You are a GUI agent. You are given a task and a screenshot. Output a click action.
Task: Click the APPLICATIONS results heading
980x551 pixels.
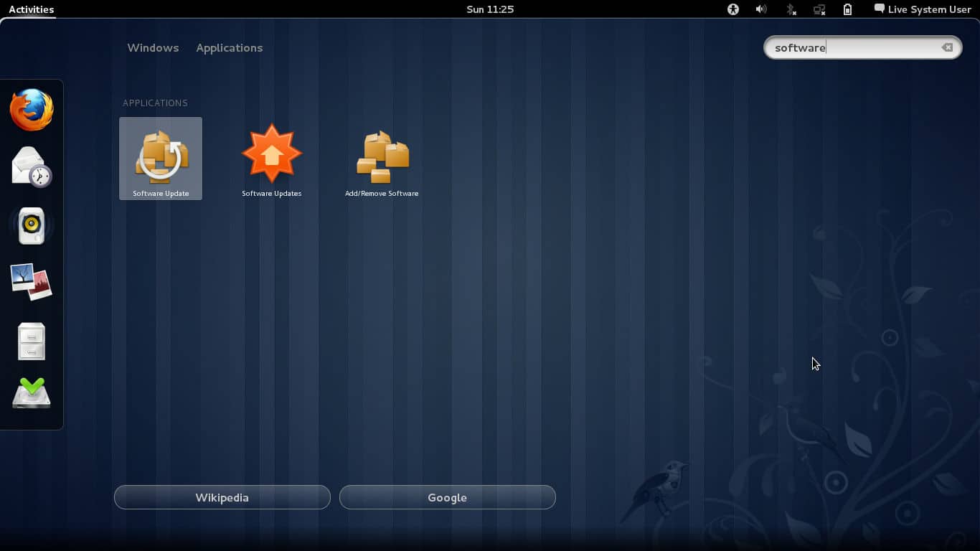pos(155,103)
